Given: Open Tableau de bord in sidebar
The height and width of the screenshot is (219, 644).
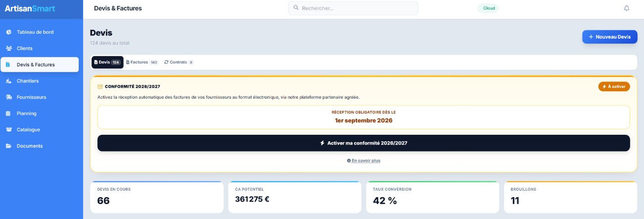Looking at the screenshot, I should click(x=39, y=32).
